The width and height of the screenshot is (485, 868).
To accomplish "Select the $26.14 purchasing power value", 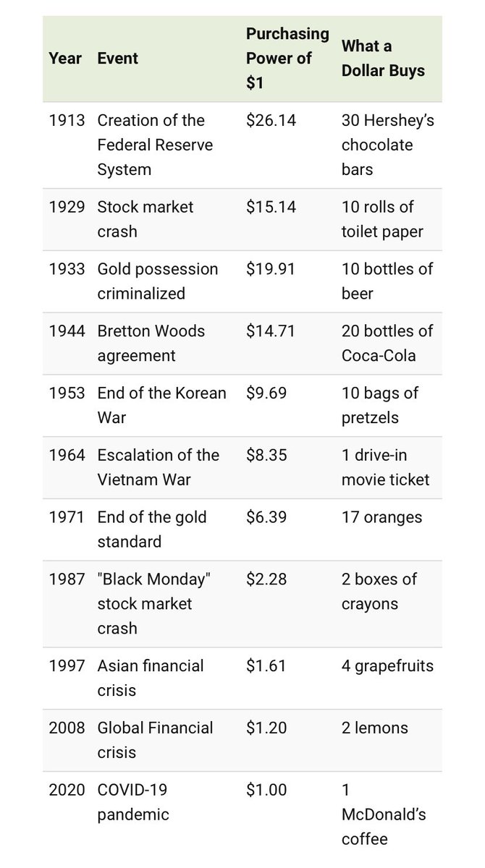I will pyautogui.click(x=271, y=120).
